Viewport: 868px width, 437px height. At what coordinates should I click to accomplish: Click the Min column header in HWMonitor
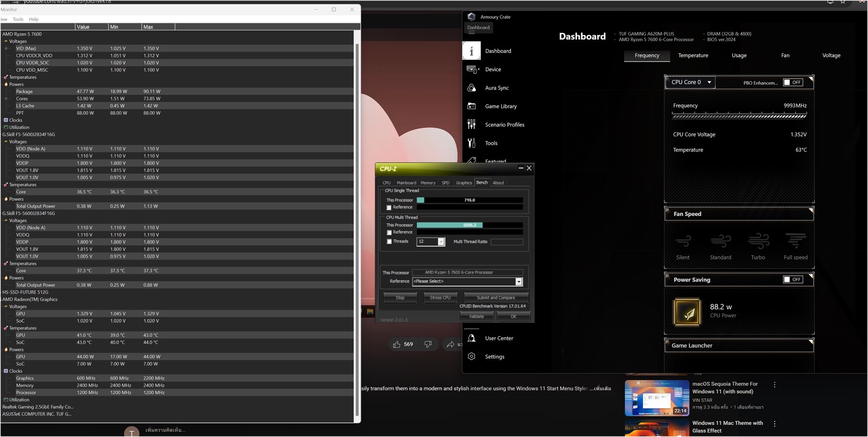tap(125, 27)
